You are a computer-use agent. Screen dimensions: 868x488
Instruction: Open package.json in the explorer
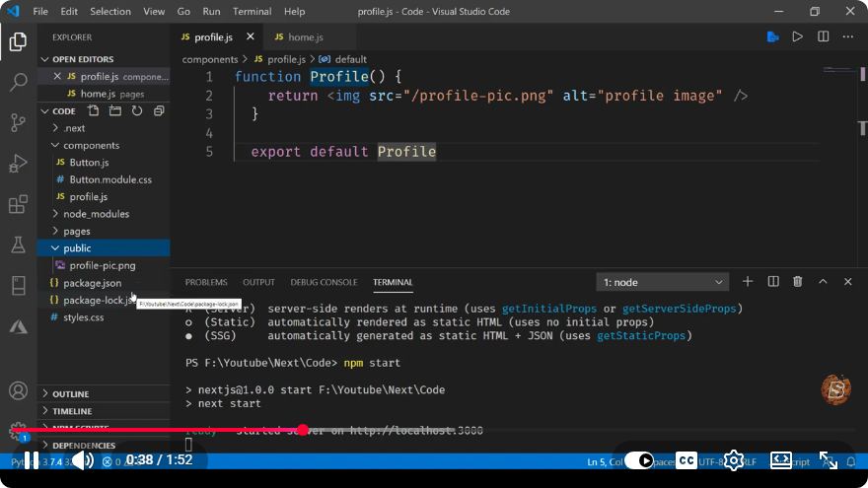click(92, 283)
